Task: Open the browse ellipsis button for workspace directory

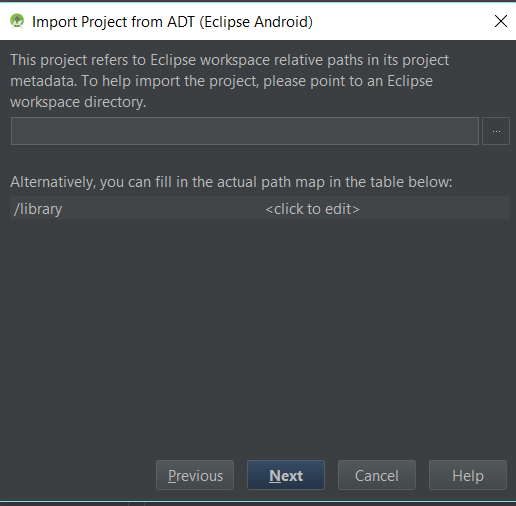Action: [496, 131]
